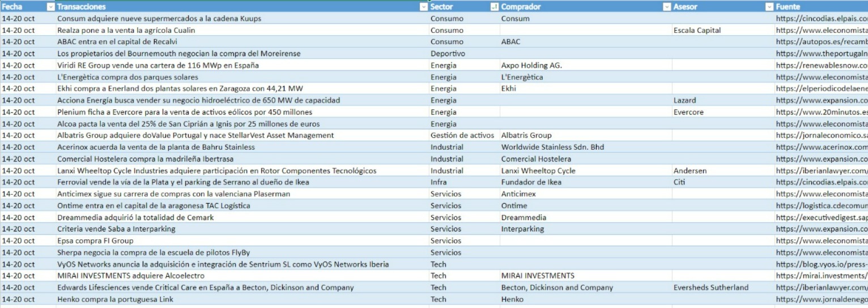Screen dimensions: 868x308
Task: Select the 'Interparking' buyer cell
Action: click(x=586, y=229)
